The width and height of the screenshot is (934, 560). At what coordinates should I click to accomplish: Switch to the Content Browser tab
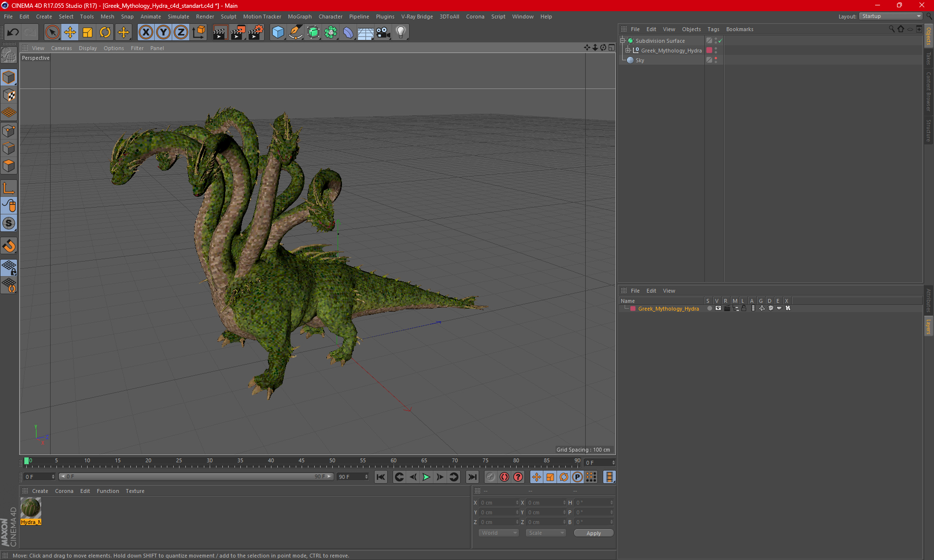pos(928,91)
